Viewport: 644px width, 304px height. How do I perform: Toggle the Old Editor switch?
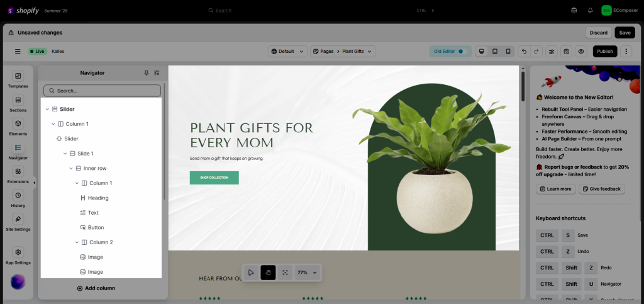click(x=463, y=52)
